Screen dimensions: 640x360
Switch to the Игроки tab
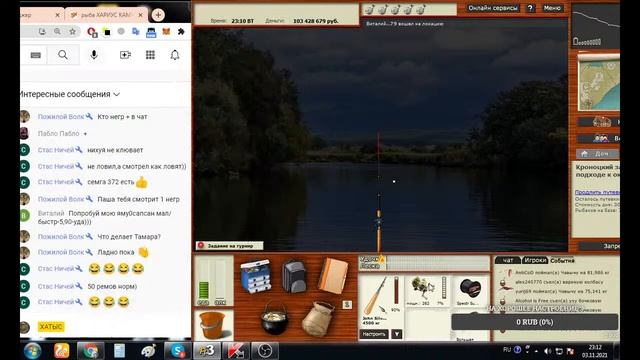point(535,260)
